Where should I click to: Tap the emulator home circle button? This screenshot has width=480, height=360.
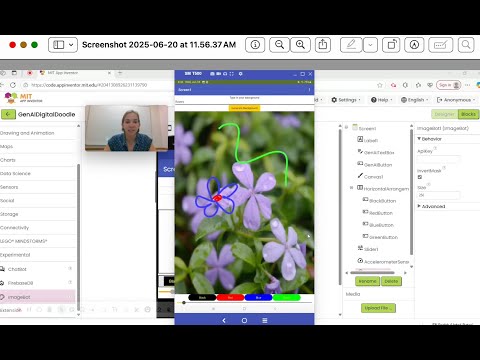pos(244,320)
